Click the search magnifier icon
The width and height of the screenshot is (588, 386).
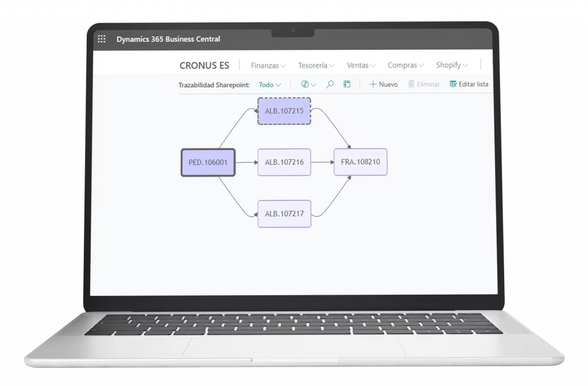click(x=330, y=84)
